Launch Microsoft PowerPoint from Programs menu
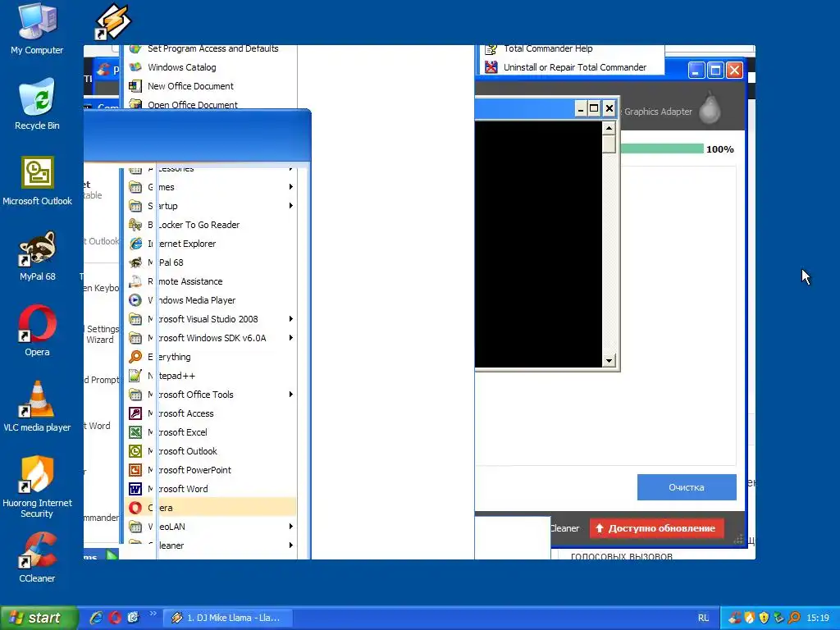The height and width of the screenshot is (630, 840). pyautogui.click(x=211, y=470)
